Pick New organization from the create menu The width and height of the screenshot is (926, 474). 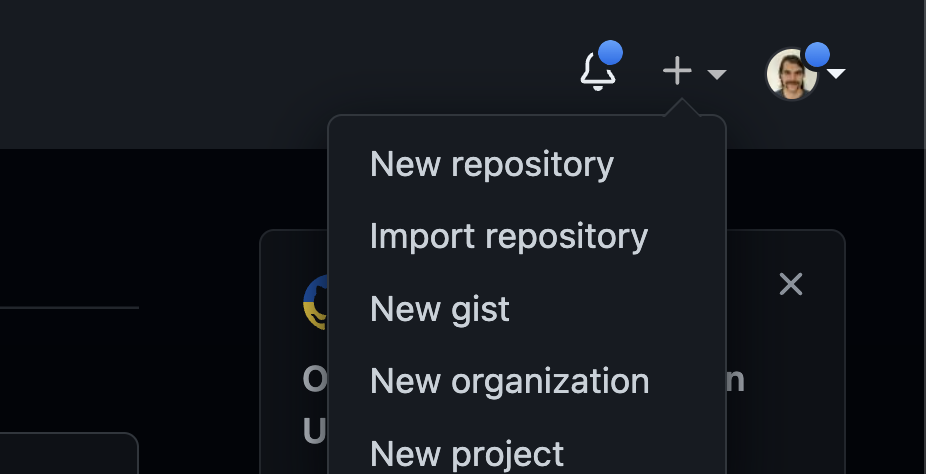(x=509, y=381)
